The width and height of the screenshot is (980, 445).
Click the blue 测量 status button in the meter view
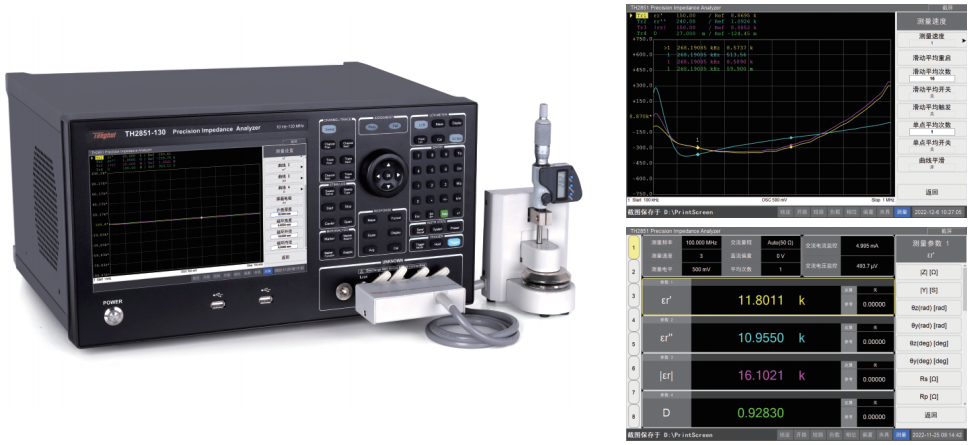[x=901, y=435]
